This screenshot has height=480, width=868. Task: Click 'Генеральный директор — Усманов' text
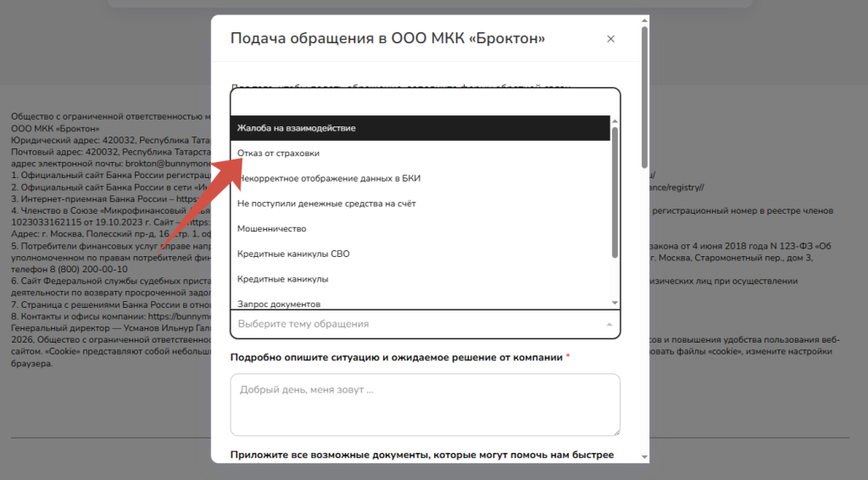tap(111, 327)
